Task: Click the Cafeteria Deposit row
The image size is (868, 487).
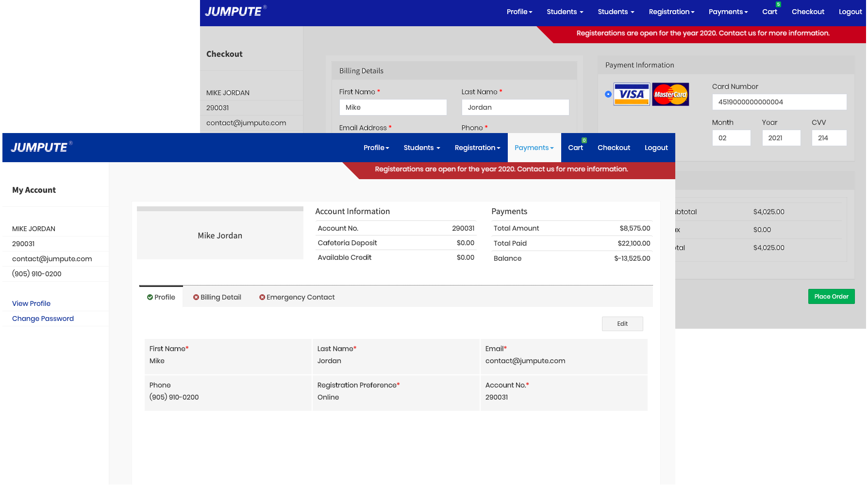Action: click(x=396, y=243)
